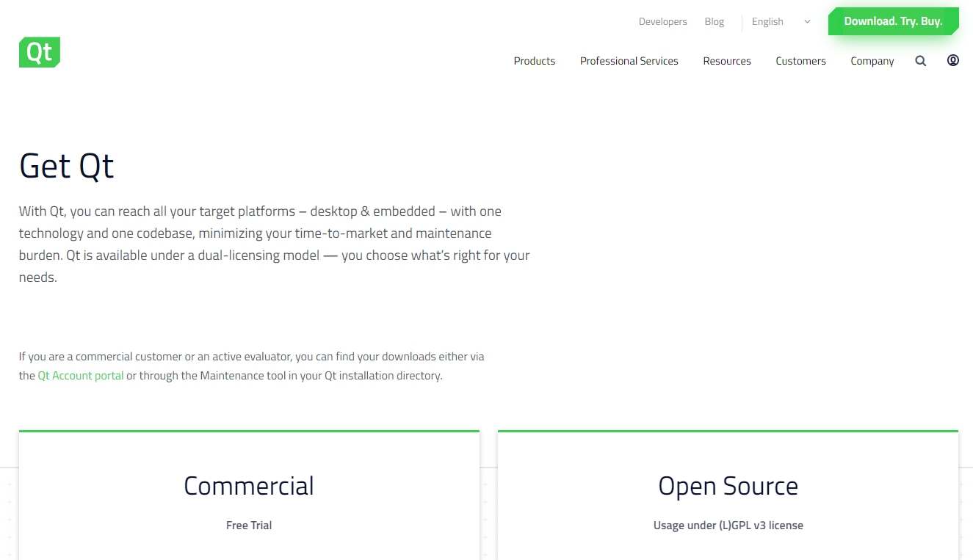Open the Products menu
Viewport: 973px width, 560px height.
click(x=535, y=61)
